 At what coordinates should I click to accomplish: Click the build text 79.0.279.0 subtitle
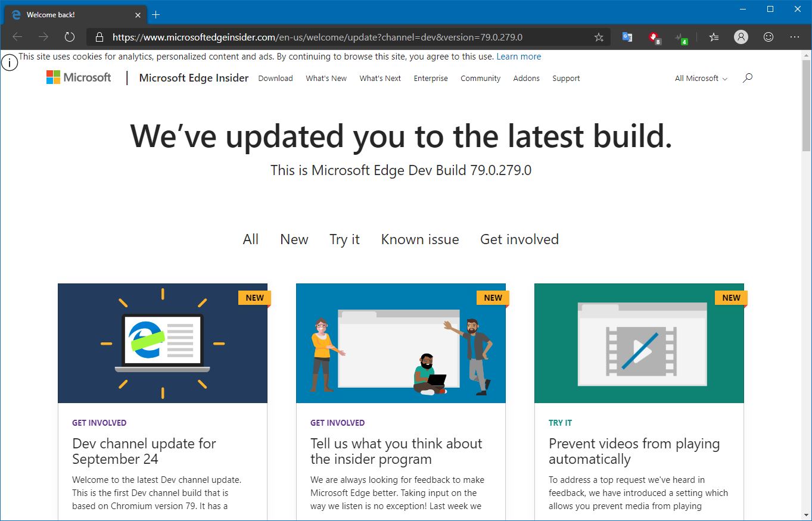[x=401, y=170]
